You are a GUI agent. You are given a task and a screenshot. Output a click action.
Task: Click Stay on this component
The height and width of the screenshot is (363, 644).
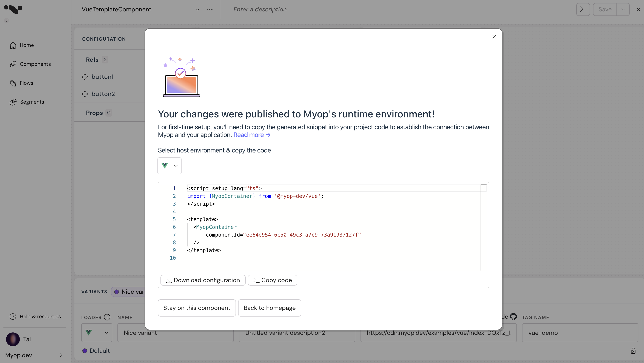pyautogui.click(x=197, y=308)
